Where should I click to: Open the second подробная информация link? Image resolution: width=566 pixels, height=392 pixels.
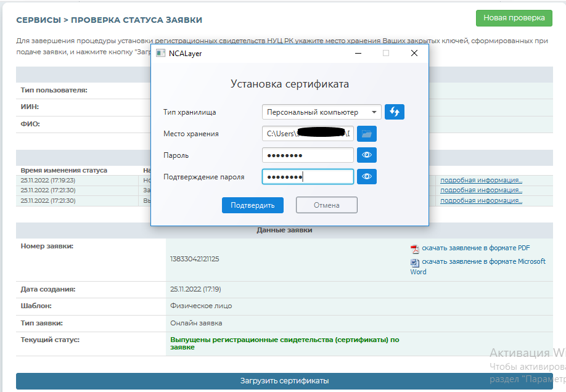[x=481, y=190]
